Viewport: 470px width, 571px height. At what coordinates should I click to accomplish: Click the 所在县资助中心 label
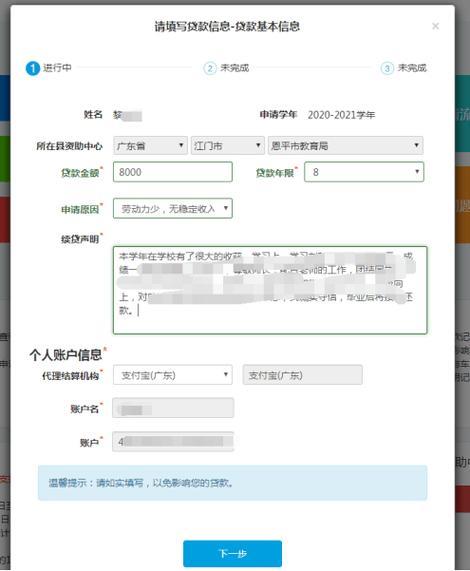pyautogui.click(x=69, y=146)
